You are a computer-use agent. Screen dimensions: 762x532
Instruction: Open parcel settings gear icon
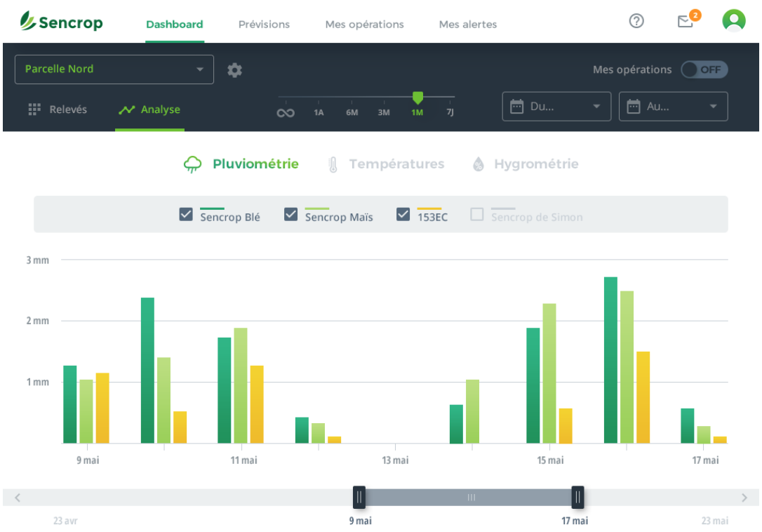tap(235, 70)
